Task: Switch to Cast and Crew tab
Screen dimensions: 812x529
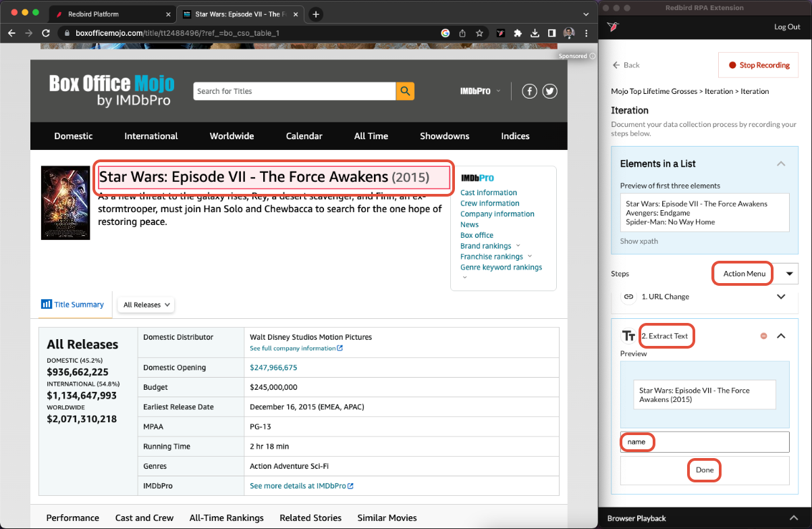Action: pos(144,518)
